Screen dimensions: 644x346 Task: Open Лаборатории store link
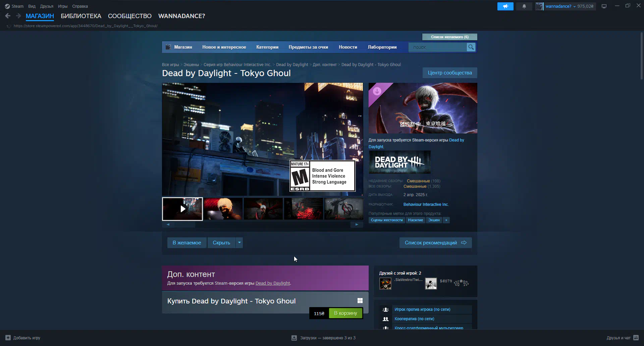[x=382, y=47]
